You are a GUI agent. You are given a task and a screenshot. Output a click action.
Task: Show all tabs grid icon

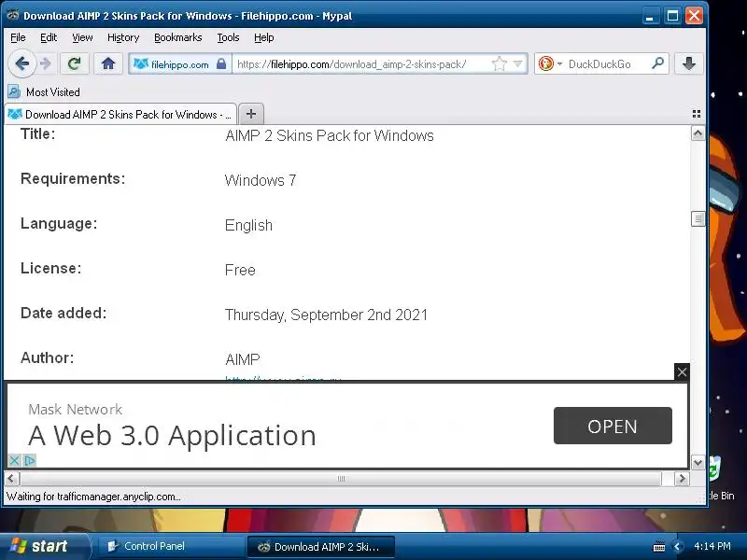(696, 114)
